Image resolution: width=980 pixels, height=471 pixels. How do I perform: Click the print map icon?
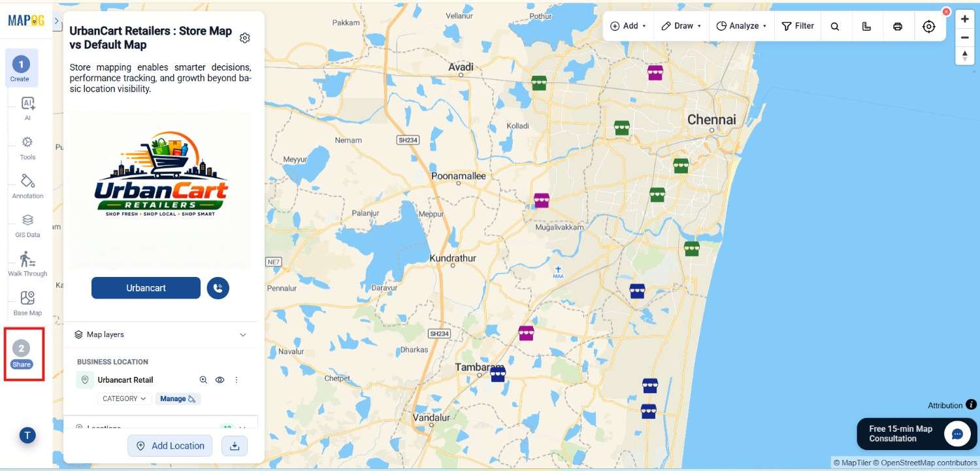pos(898,26)
